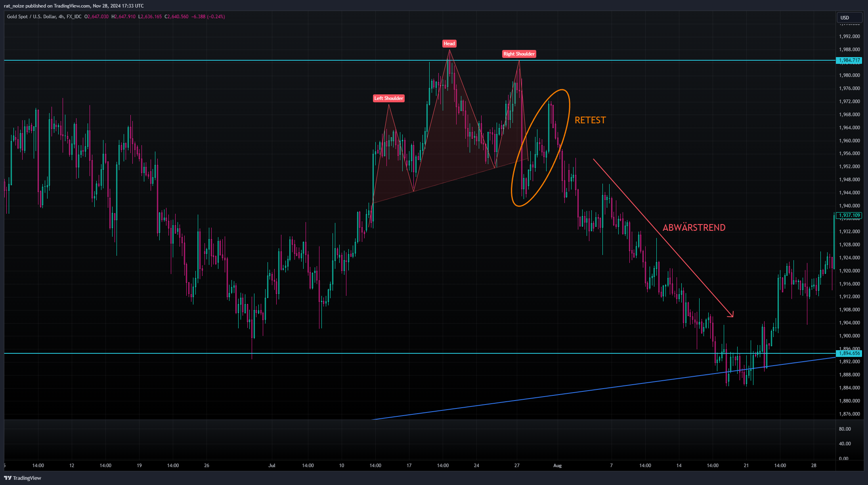Image resolution: width=868 pixels, height=485 pixels.
Task: Click the 1,937.109 last price label
Action: click(849, 215)
